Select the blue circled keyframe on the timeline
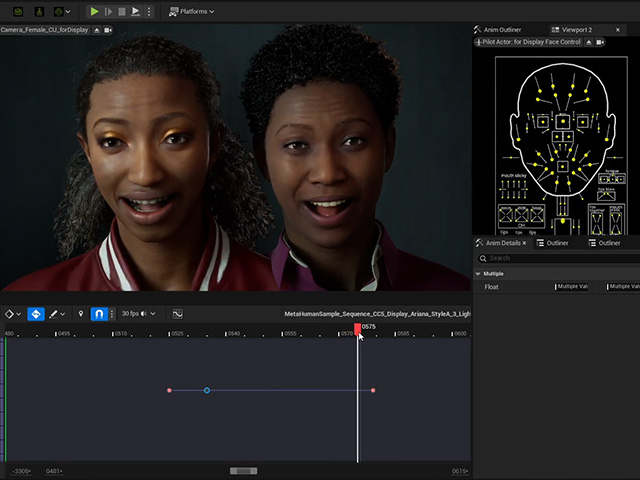The height and width of the screenshot is (480, 640). coord(207,391)
